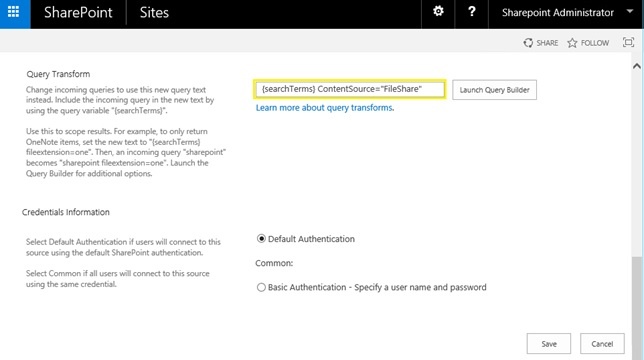Screen dimensions: 644x360
Task: Click the Save button
Action: point(549,344)
